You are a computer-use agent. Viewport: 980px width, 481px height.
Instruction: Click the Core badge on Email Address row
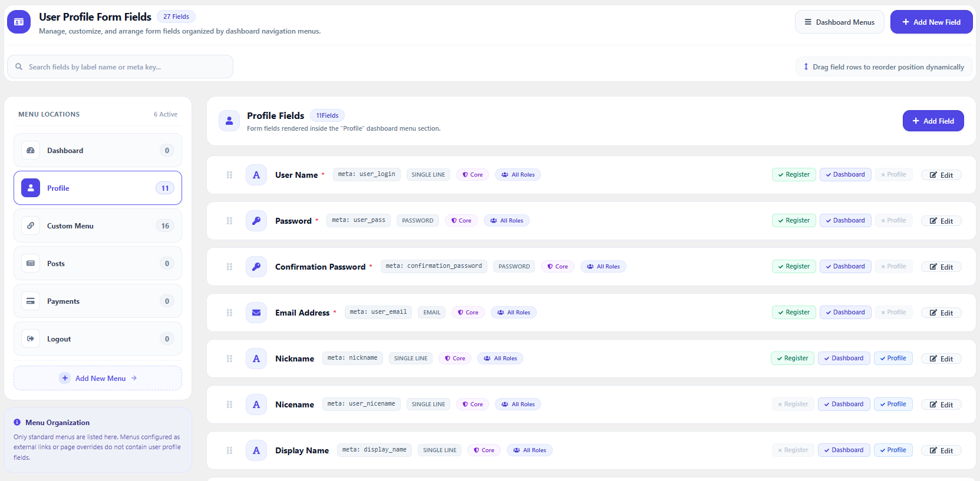[468, 312]
